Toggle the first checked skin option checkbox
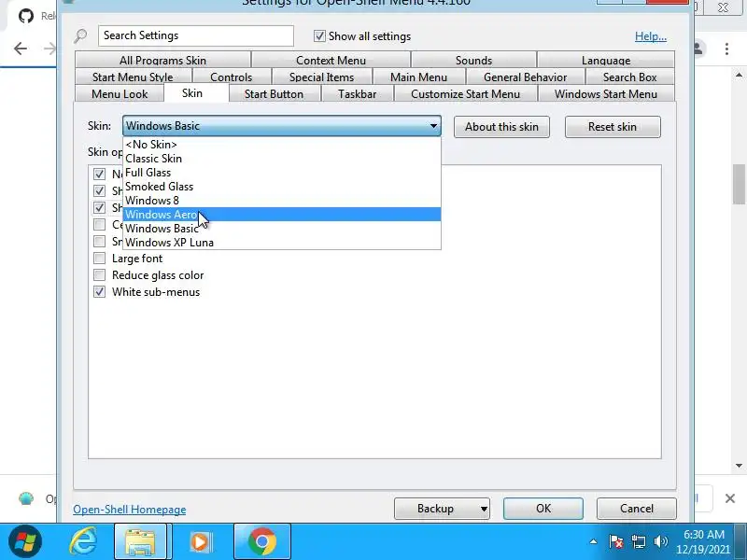The image size is (747, 560). [99, 175]
